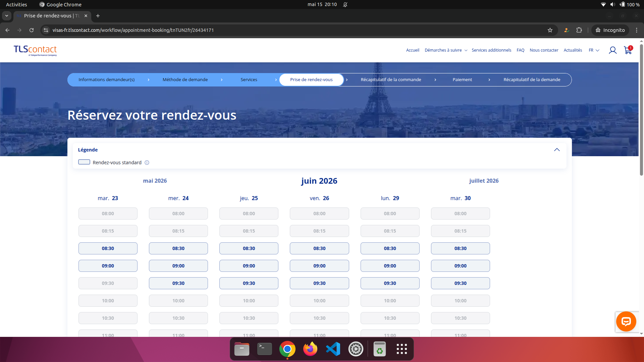Launch Terminal from the dock
The width and height of the screenshot is (644, 362).
[x=265, y=349]
